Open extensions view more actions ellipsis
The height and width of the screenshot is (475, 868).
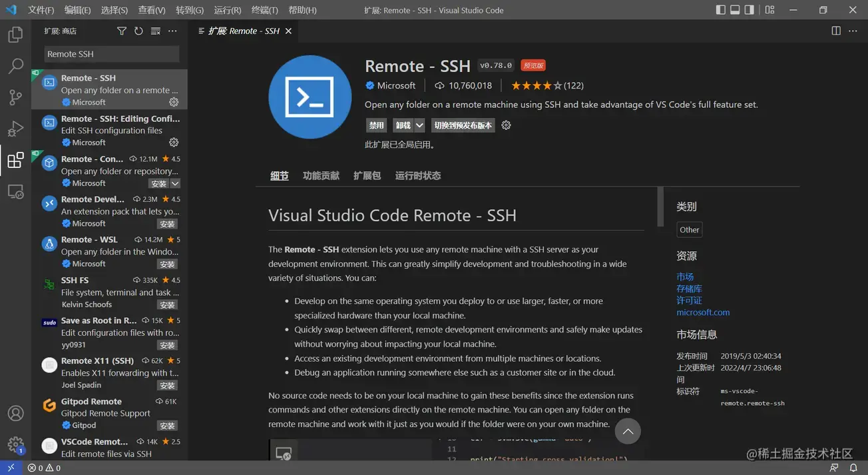tap(172, 31)
